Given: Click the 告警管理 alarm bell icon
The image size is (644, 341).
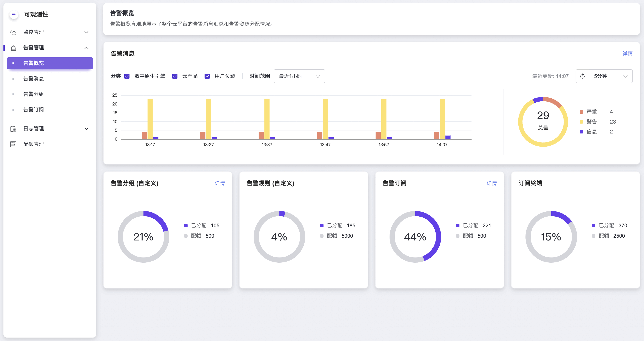Looking at the screenshot, I should [14, 48].
